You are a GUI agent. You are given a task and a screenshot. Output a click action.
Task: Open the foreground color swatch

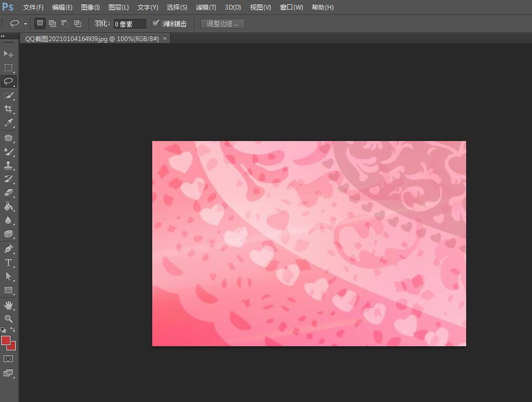tap(6, 340)
